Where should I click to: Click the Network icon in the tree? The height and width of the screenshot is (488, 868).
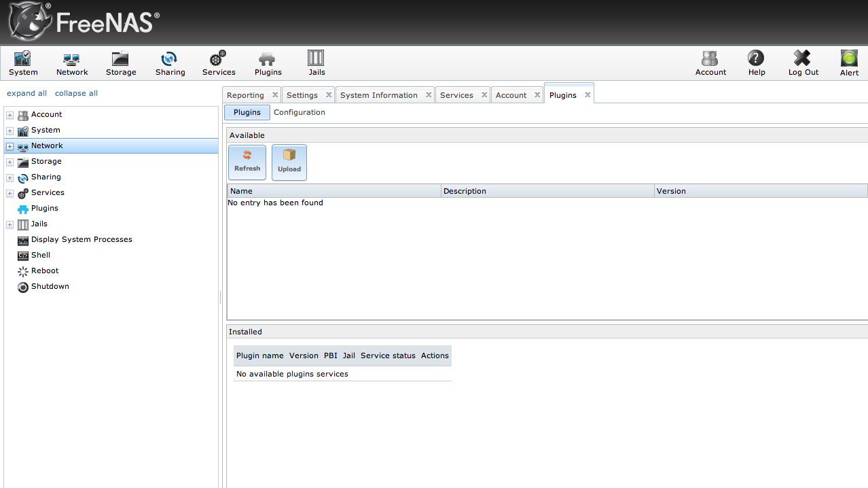(x=23, y=146)
